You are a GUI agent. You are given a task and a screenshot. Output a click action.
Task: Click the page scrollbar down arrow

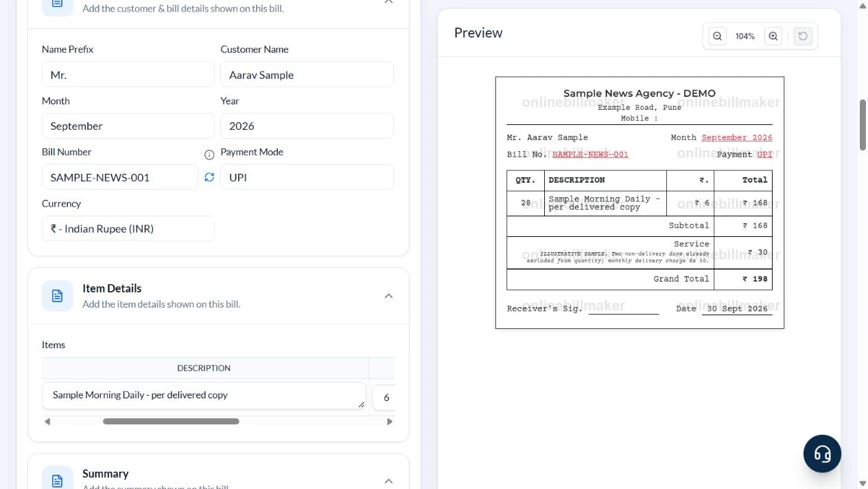(863, 484)
